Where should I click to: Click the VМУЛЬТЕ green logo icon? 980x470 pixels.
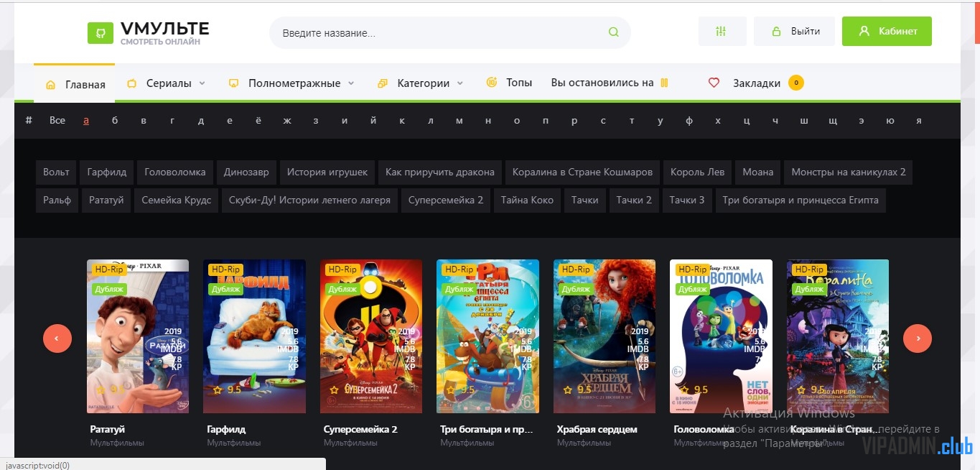[101, 32]
